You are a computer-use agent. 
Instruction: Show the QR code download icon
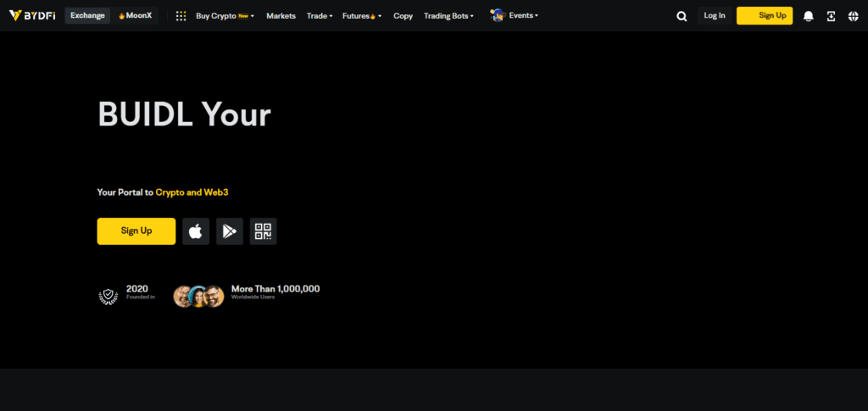click(263, 231)
